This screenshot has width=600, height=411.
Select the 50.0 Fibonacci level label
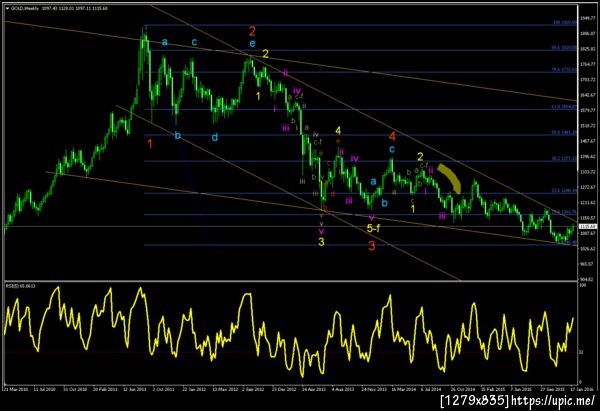pos(564,132)
